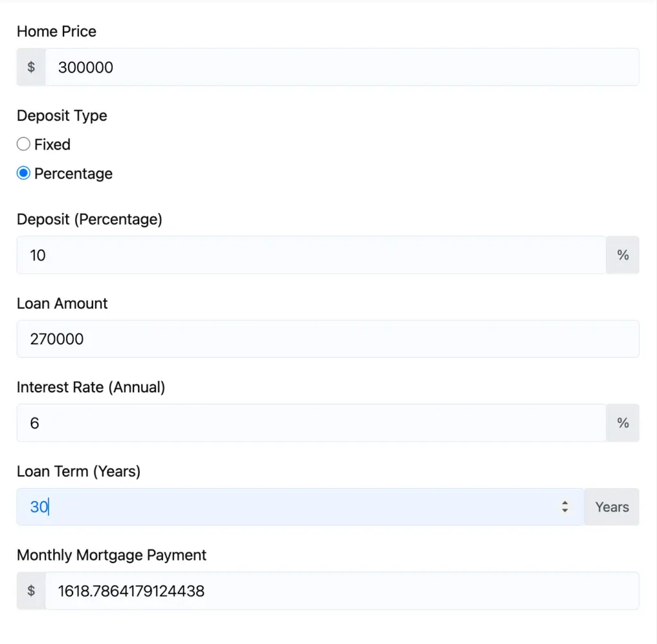Image resolution: width=657 pixels, height=644 pixels.
Task: Click inside the Home Price input field
Action: 257,67
